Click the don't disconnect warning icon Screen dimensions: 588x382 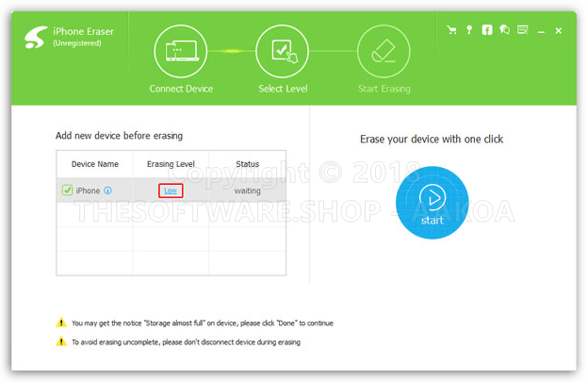point(61,341)
